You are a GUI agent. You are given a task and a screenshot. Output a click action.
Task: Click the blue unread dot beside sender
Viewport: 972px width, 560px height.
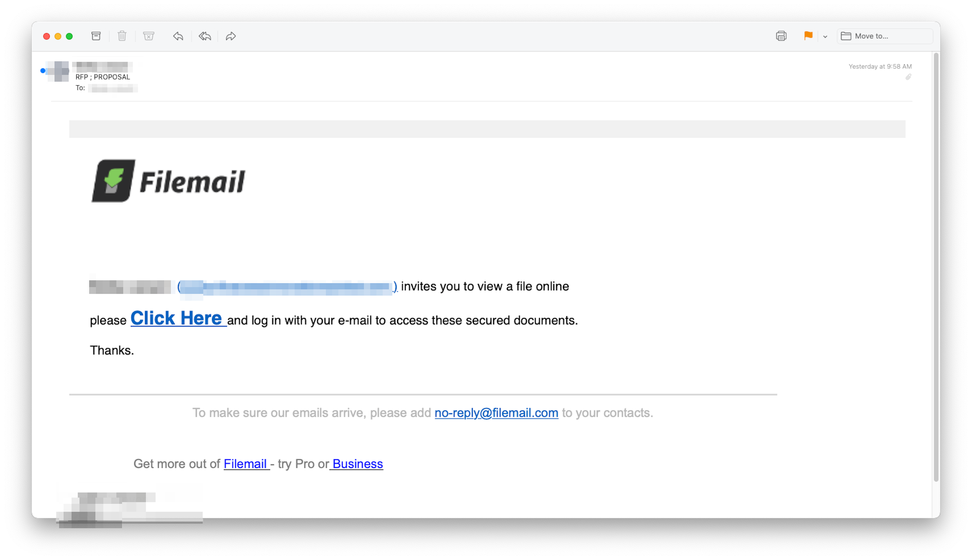pyautogui.click(x=43, y=71)
